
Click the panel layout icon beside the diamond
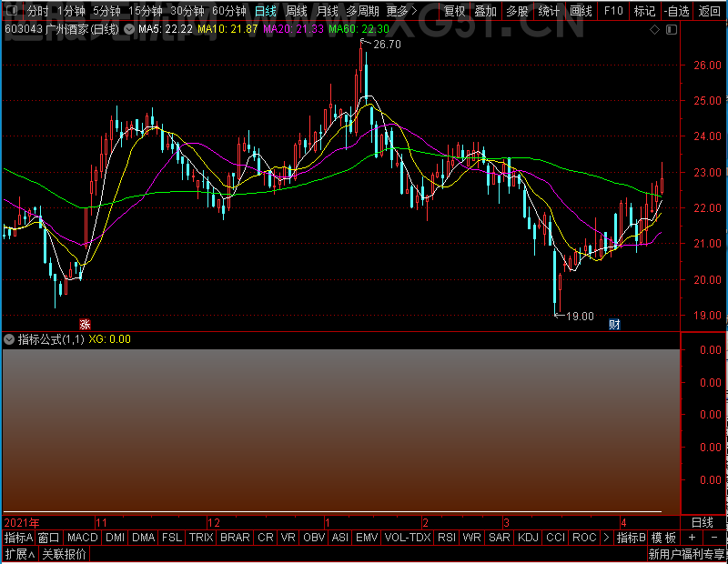click(x=672, y=30)
